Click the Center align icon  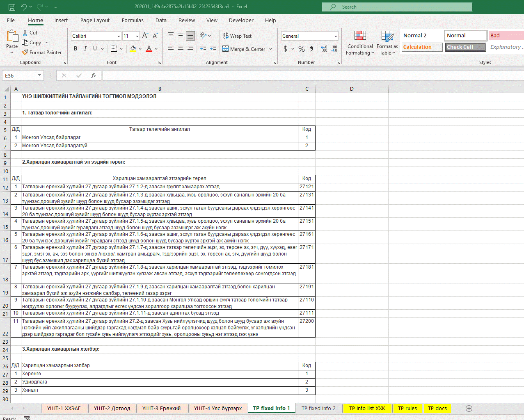[x=181, y=49]
